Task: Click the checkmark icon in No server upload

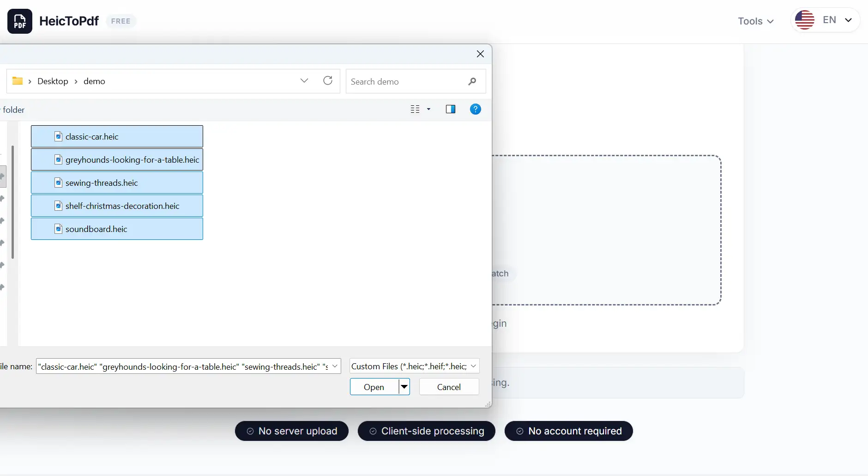Action: [250, 431]
